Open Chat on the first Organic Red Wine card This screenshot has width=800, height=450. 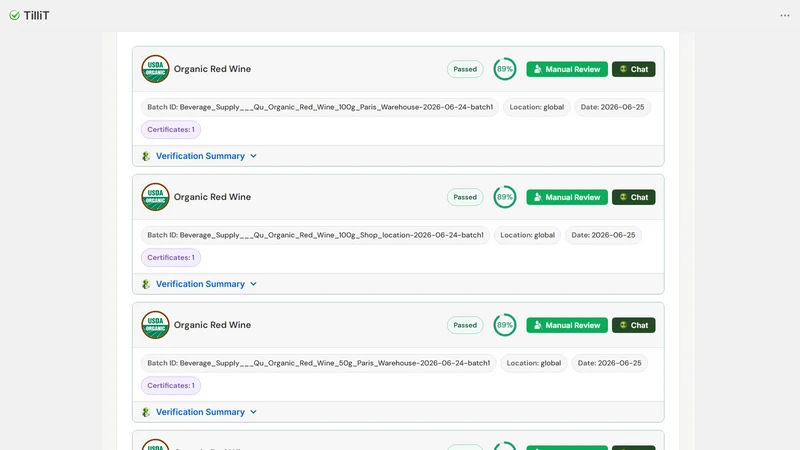pyautogui.click(x=634, y=69)
